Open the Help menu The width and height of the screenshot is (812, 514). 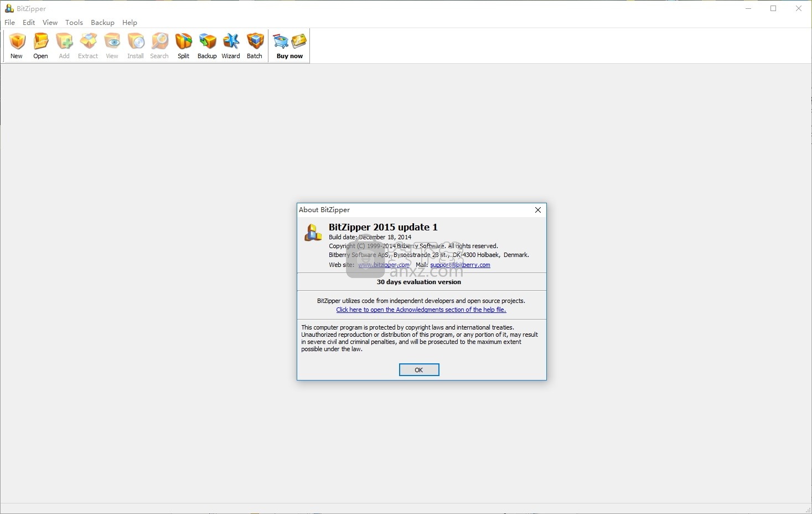(130, 22)
